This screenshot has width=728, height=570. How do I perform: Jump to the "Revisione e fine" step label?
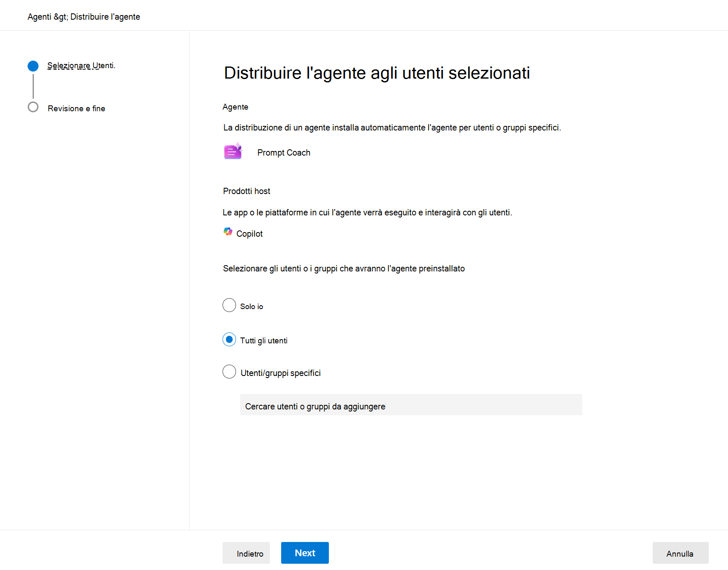click(x=77, y=108)
